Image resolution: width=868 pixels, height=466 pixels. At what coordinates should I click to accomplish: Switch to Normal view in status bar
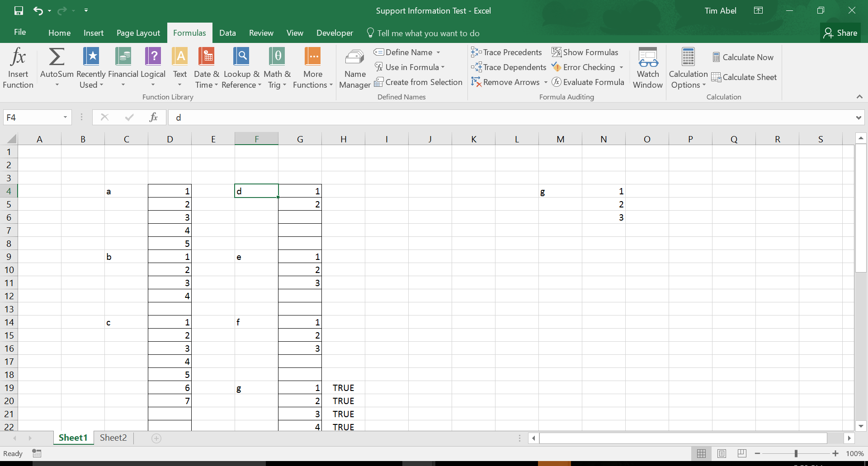point(701,453)
